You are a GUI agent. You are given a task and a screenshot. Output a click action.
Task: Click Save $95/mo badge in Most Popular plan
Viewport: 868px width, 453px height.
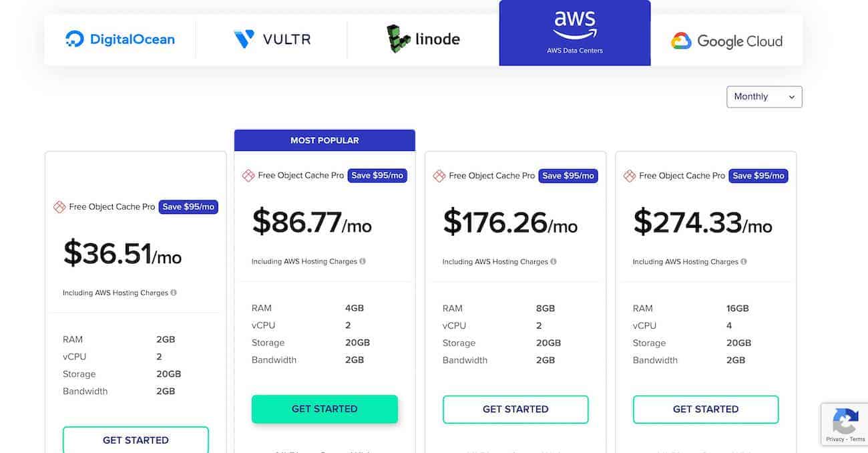(x=378, y=176)
